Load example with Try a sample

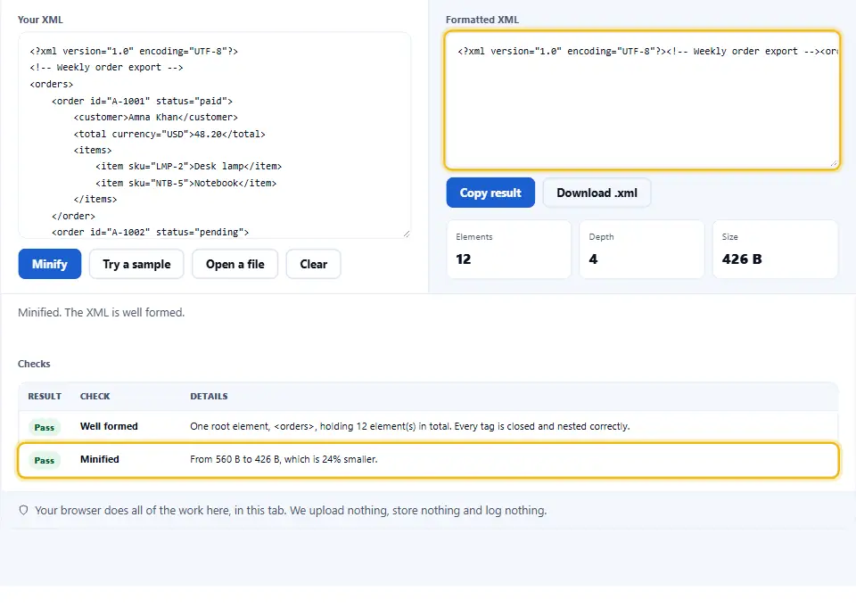(x=136, y=264)
